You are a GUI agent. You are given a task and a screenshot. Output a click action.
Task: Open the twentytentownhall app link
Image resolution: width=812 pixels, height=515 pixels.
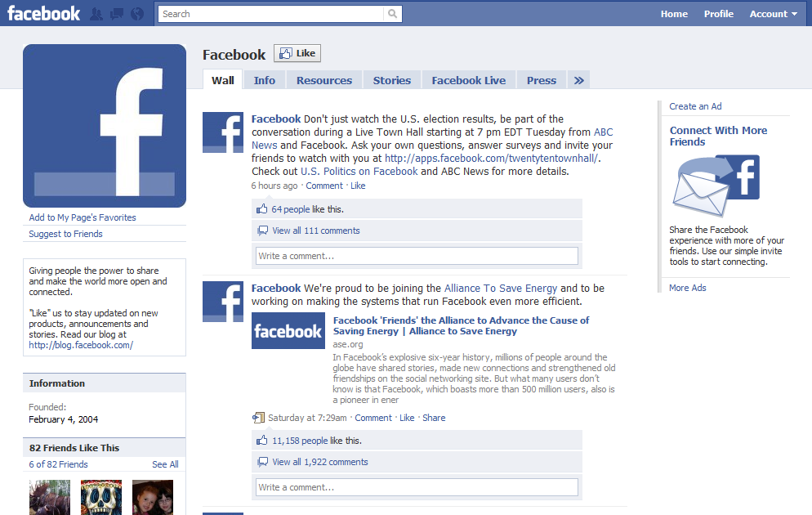pos(492,158)
